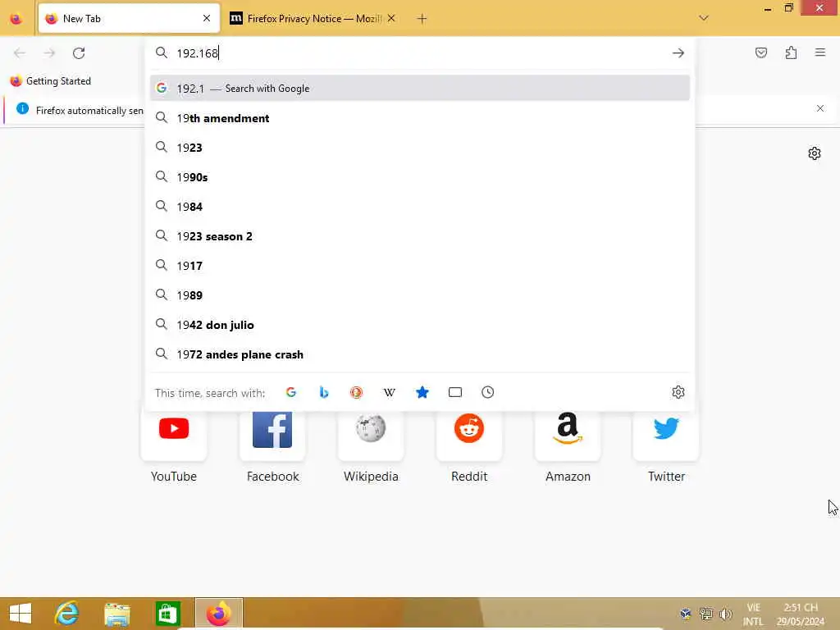Select the '1990s' suggestion
This screenshot has width=840, height=630.
point(420,177)
